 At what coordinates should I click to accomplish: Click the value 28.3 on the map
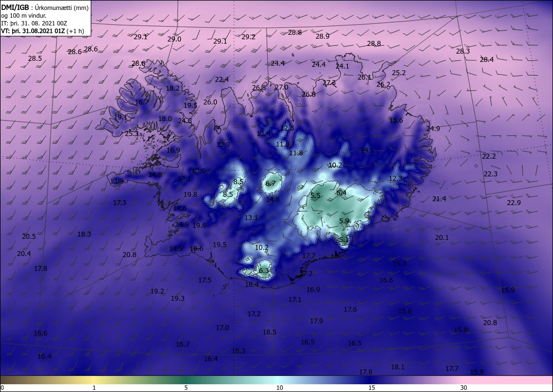coord(463,51)
